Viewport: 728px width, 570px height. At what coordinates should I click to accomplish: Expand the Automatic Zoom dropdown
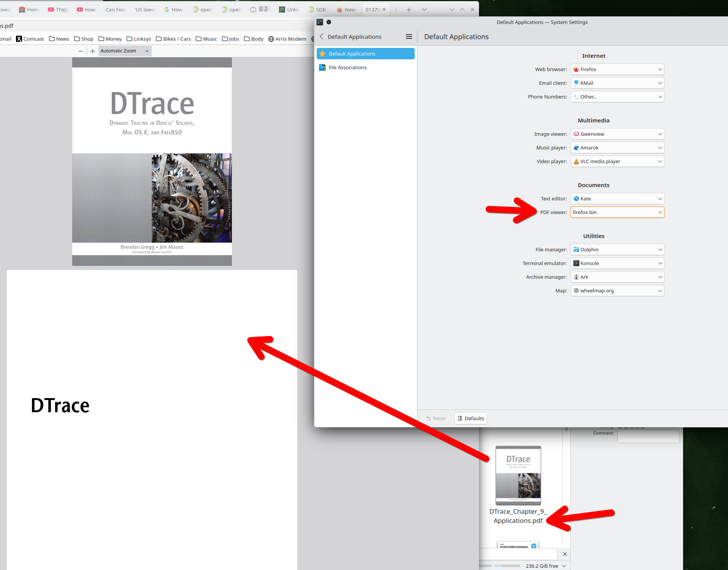125,51
